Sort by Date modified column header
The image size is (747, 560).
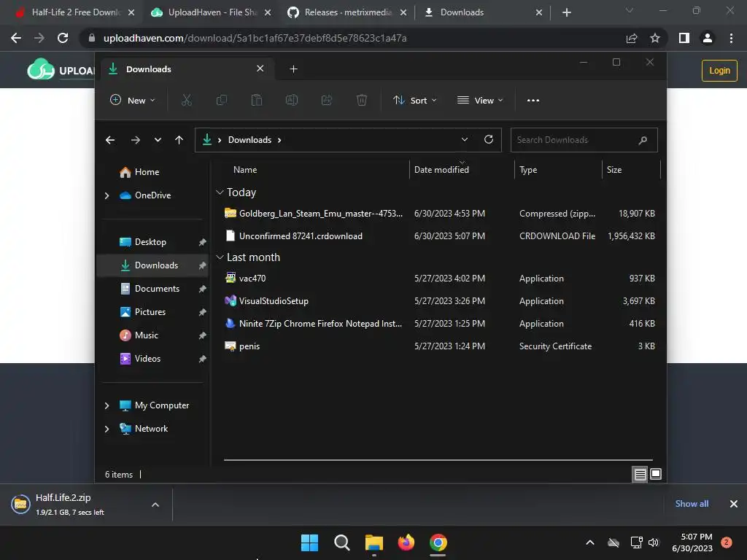tap(441, 169)
